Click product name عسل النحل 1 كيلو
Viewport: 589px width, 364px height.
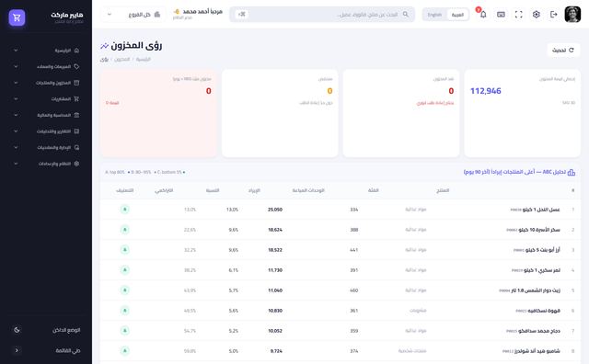pos(541,210)
